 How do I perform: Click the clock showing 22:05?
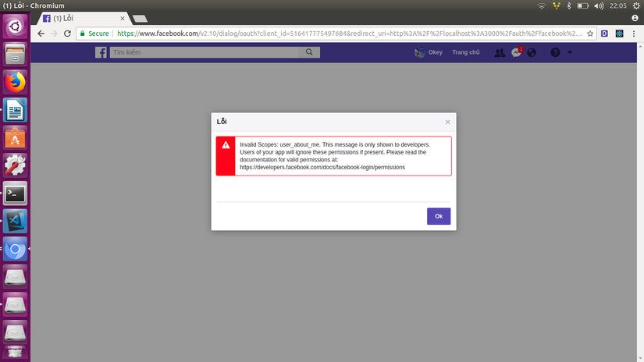coord(617,5)
